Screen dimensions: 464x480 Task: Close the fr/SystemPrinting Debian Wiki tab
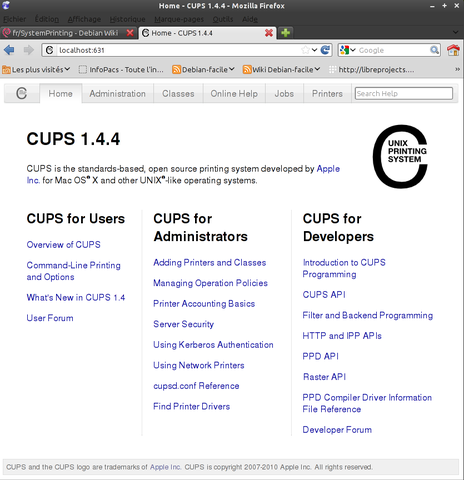point(130,33)
